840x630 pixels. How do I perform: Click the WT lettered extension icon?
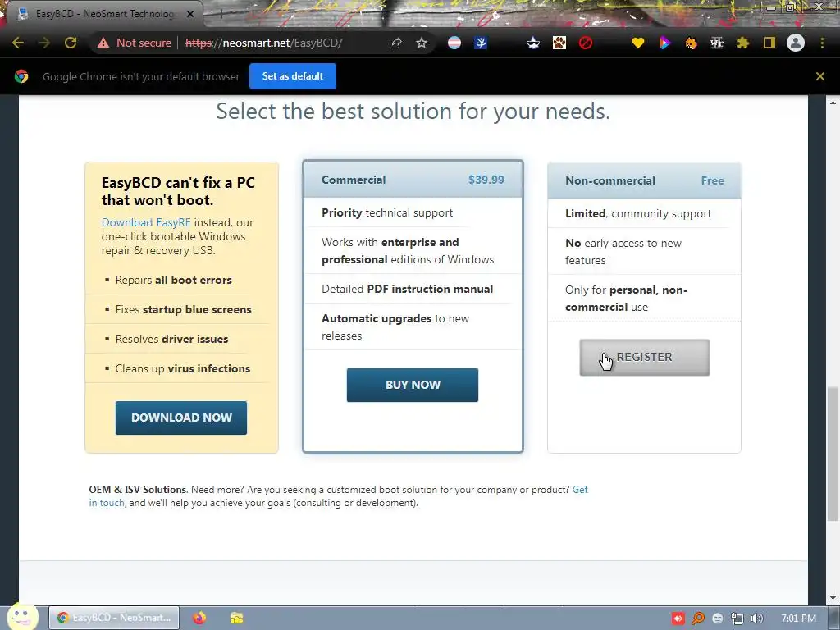click(x=717, y=43)
